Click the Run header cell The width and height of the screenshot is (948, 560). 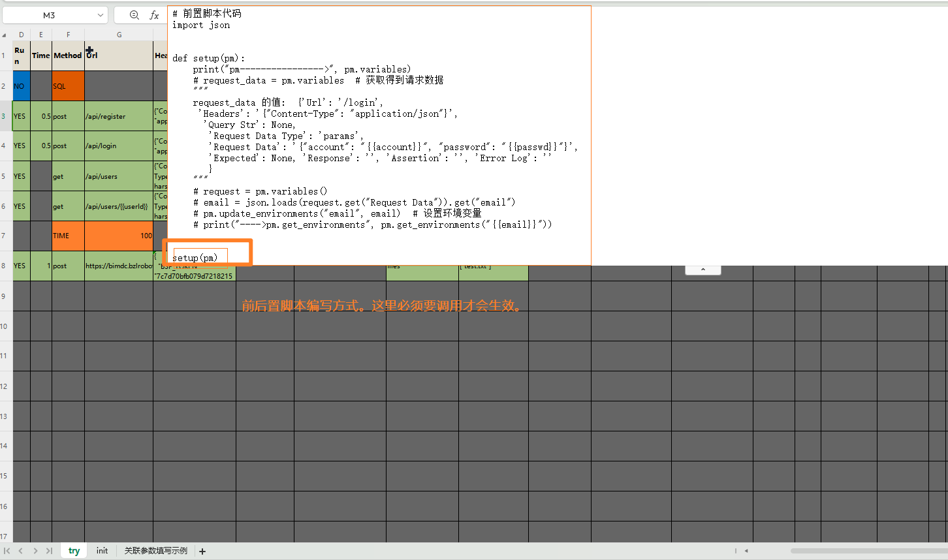point(21,55)
